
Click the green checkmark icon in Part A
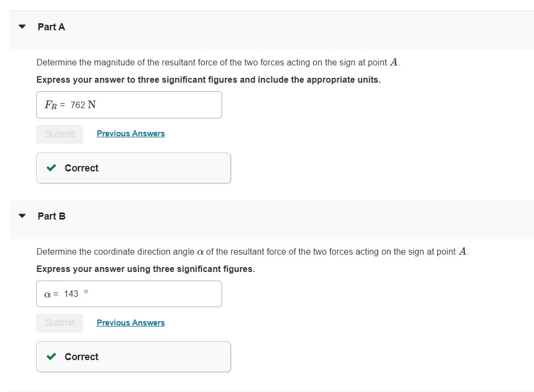tap(51, 168)
